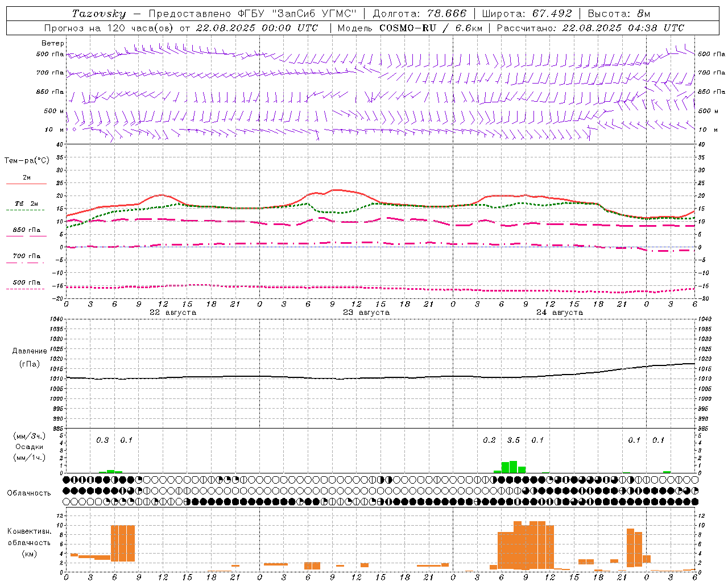Click the red "2м" temperature legend entry
This screenshot has height=582, width=728.
point(27,178)
